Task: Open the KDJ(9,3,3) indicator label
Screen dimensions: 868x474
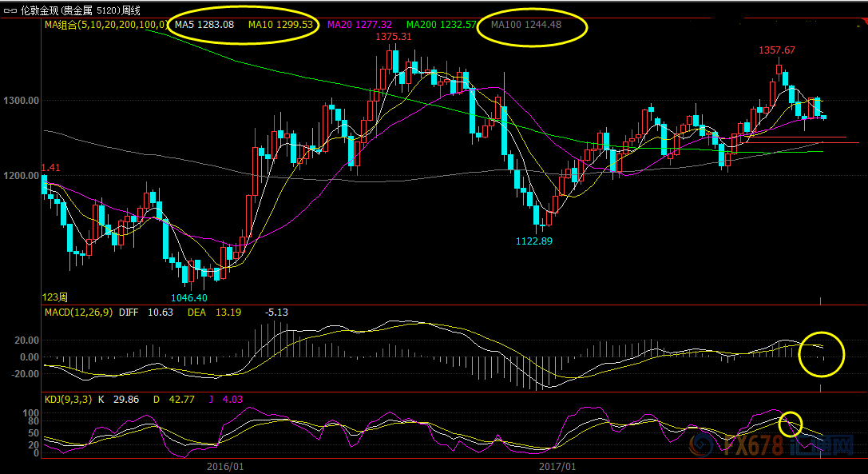Action: coord(69,400)
